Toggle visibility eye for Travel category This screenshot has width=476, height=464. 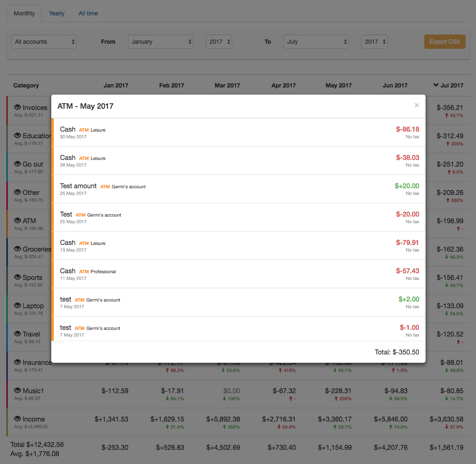(x=18, y=334)
